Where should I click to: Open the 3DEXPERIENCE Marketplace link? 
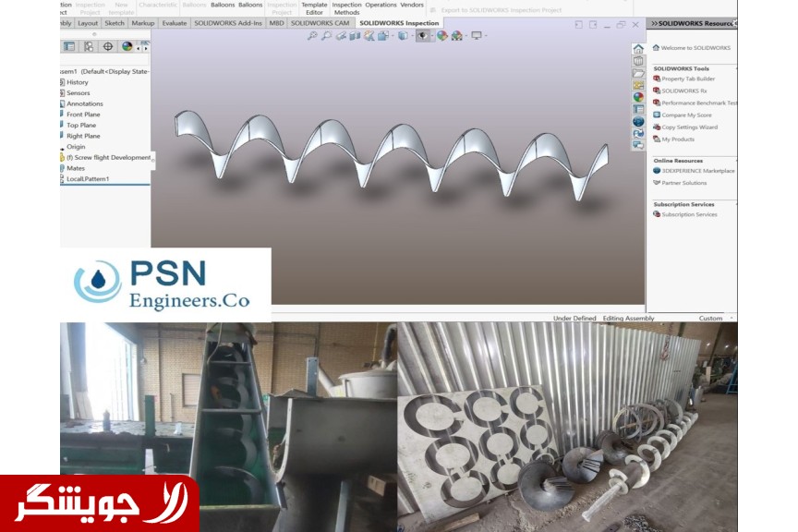(695, 171)
